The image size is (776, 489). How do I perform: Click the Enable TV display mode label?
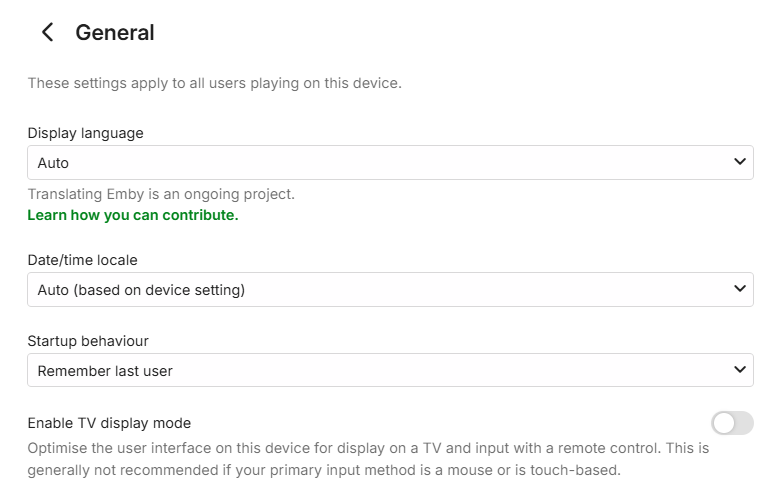point(109,423)
